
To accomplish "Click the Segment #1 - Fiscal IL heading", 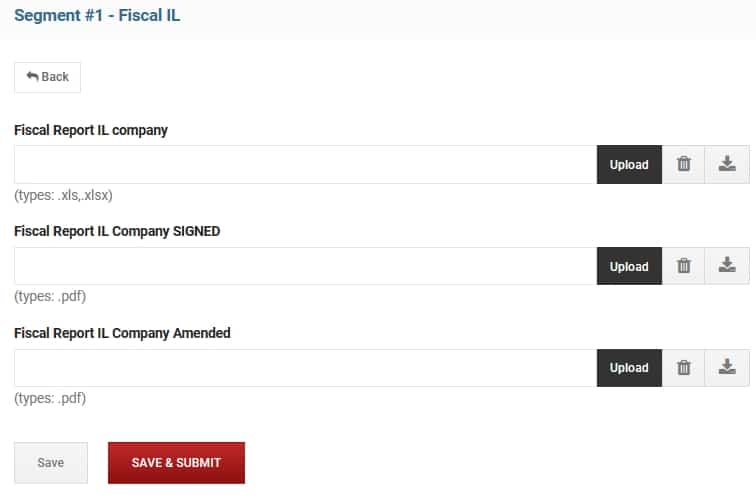I will [97, 15].
